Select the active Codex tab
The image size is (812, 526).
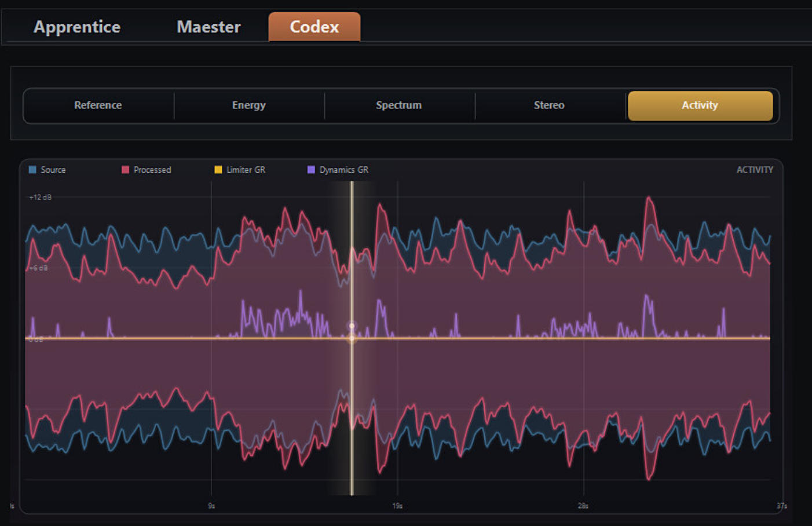(x=314, y=27)
